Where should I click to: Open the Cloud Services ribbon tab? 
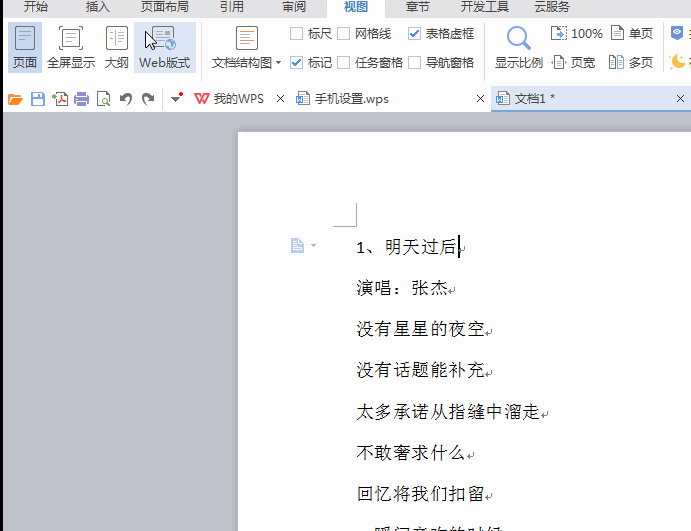coord(552,7)
